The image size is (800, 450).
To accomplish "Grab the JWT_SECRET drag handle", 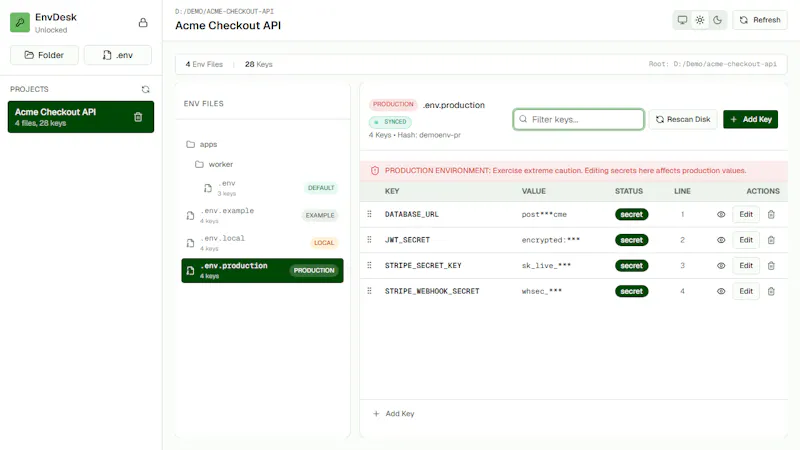I will [x=369, y=240].
